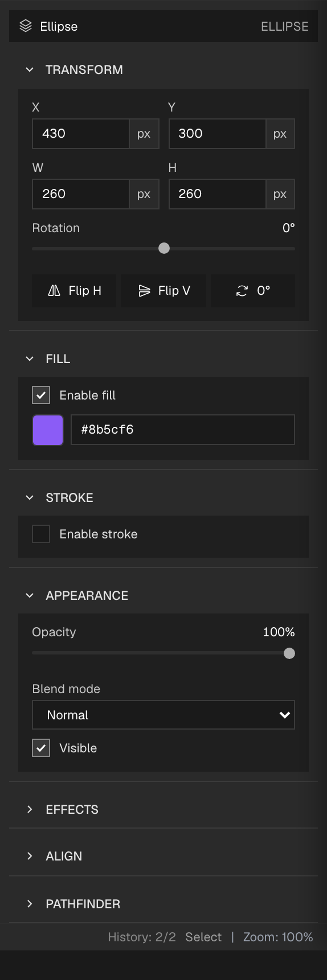Viewport: 327px width, 980px height.
Task: Uncheck the Enable fill checkbox
Action: [41, 395]
